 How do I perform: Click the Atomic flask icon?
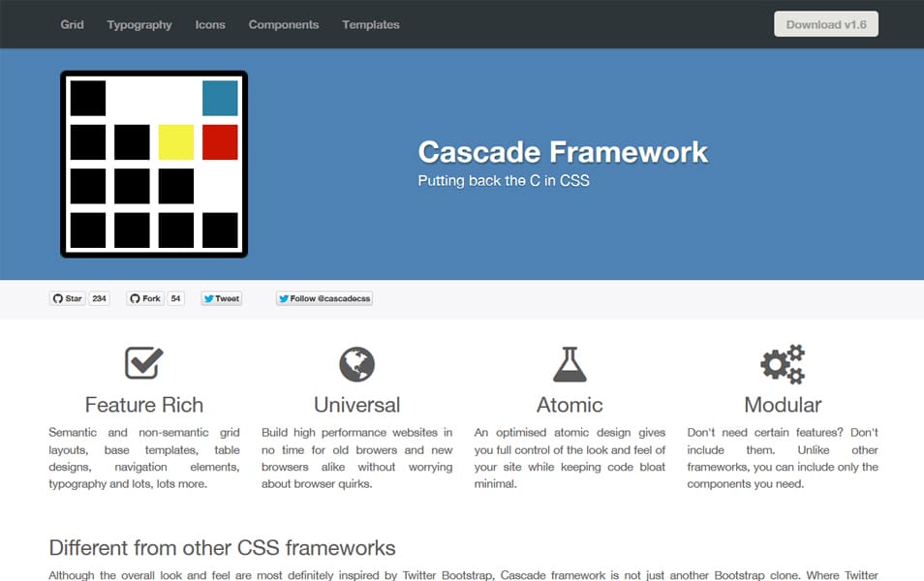pyautogui.click(x=570, y=364)
